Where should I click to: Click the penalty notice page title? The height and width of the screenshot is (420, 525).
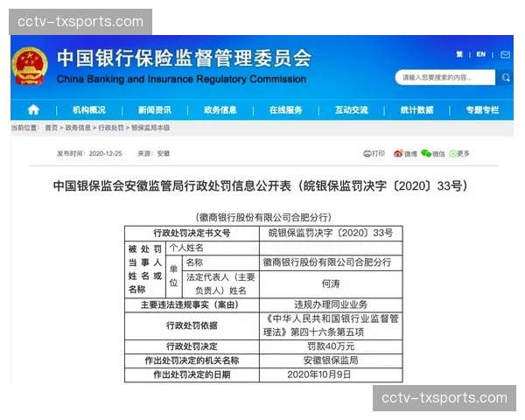coord(260,185)
